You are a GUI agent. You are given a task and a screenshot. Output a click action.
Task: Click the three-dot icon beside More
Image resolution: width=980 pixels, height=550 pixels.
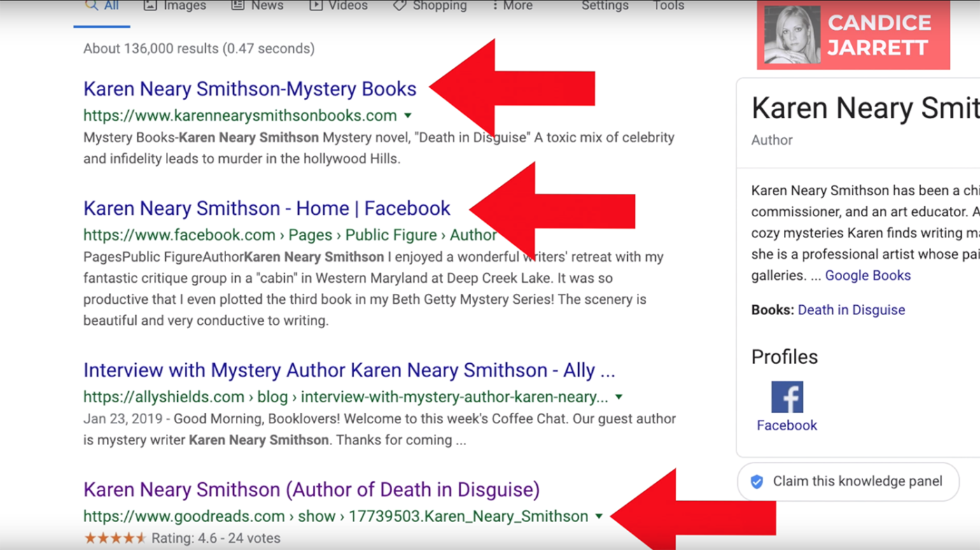(x=495, y=5)
